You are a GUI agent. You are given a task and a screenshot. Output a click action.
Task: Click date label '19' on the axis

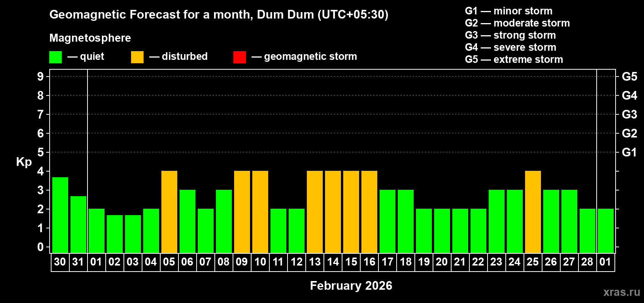424,262
